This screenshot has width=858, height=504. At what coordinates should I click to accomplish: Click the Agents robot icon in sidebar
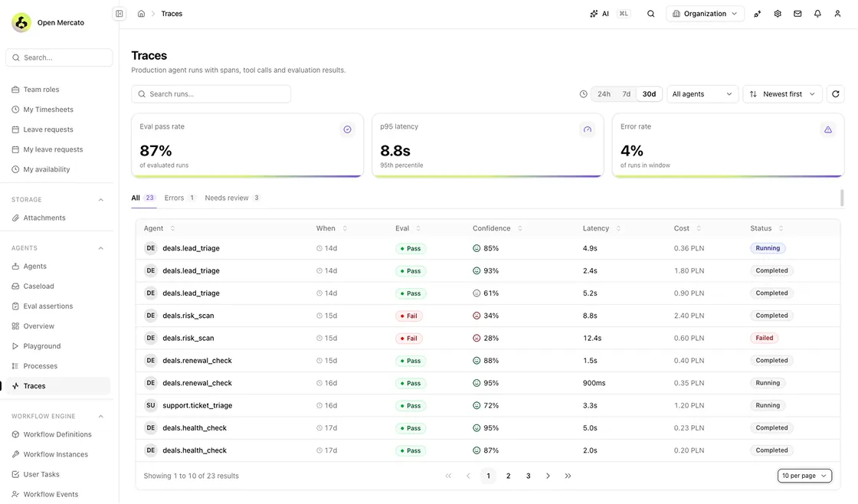15,266
